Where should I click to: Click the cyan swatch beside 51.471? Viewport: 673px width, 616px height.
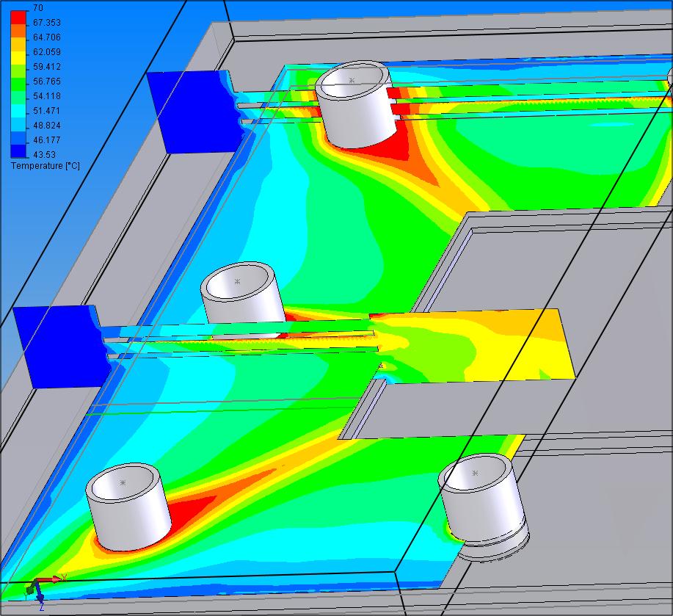point(19,110)
